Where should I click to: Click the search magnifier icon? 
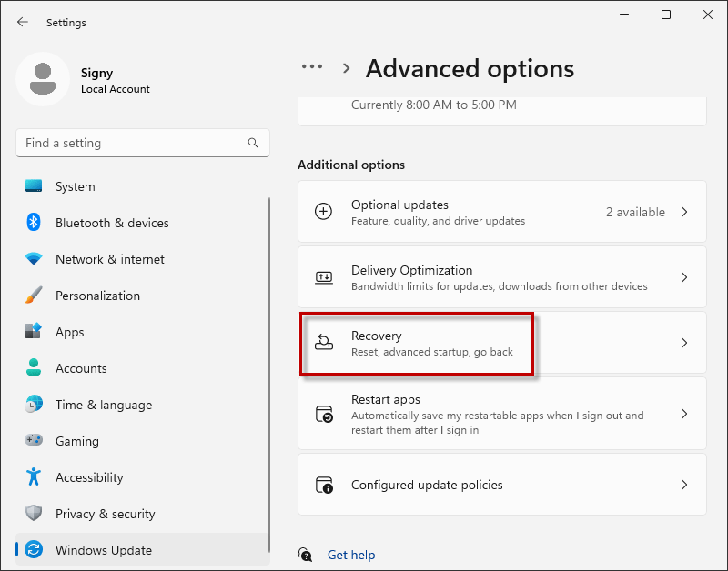[x=253, y=143]
